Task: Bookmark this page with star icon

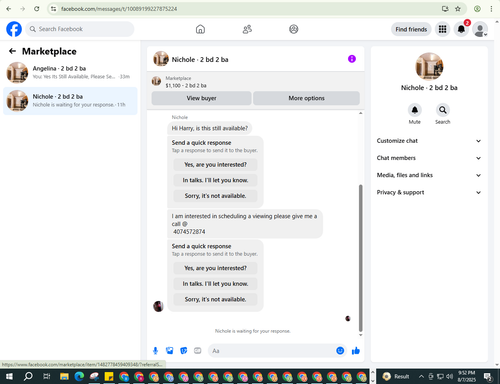Action: pos(458,9)
